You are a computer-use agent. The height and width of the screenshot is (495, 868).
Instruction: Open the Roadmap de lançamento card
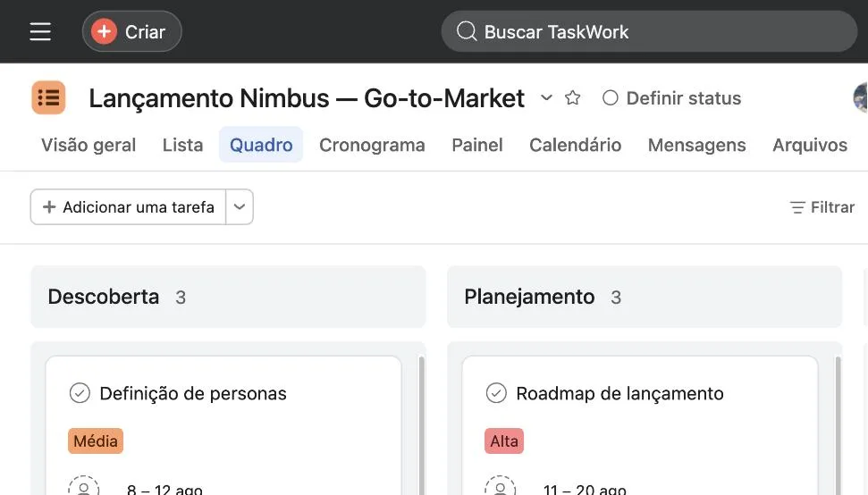coord(640,426)
